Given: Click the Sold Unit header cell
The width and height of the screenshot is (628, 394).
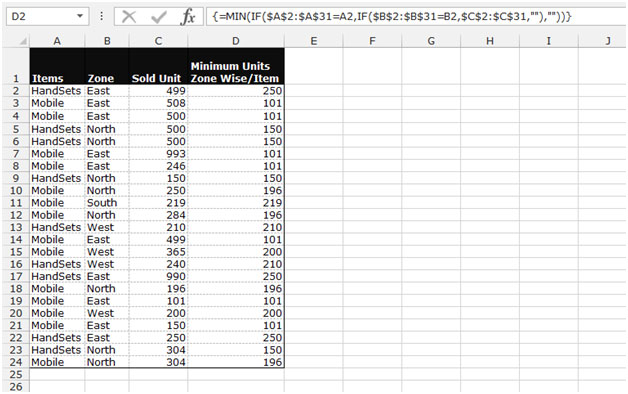Looking at the screenshot, I should pos(158,66).
